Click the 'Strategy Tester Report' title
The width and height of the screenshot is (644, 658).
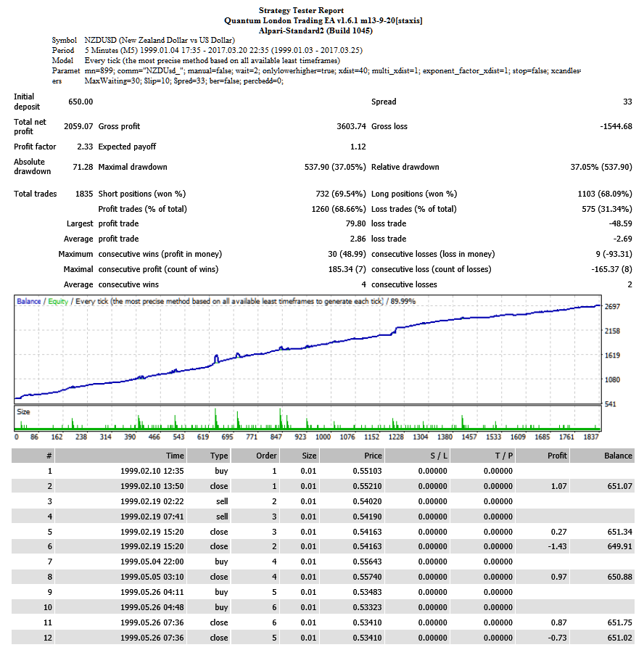pyautogui.click(x=301, y=10)
